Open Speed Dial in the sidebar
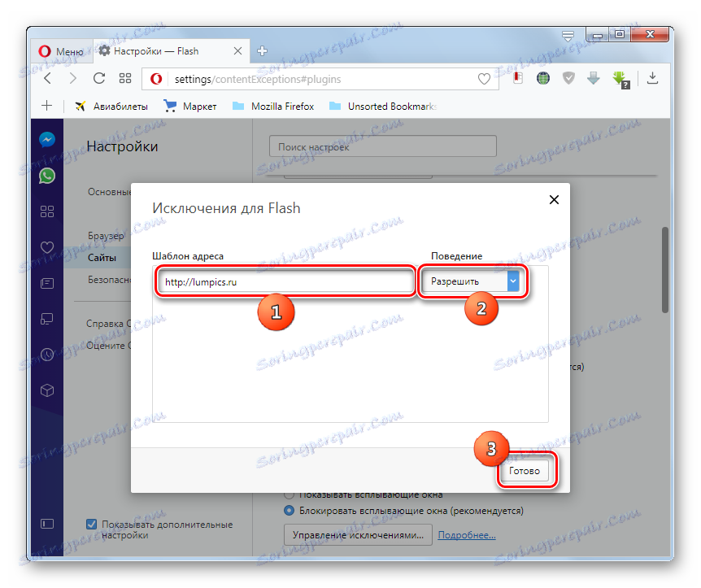 click(47, 211)
